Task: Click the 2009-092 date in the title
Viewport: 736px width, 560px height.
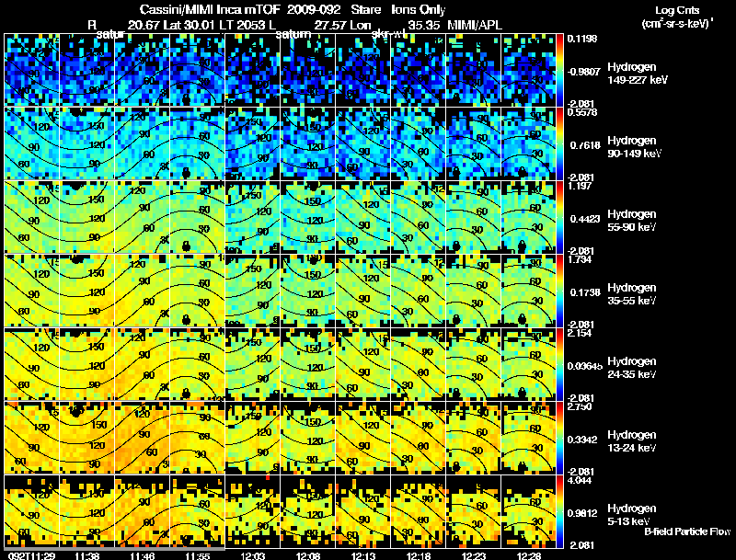Action: point(314,9)
